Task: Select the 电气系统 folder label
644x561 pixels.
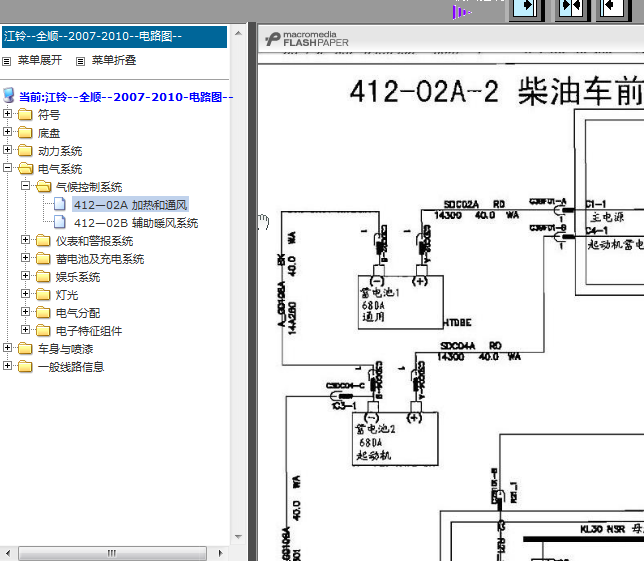Action: pyautogui.click(x=60, y=169)
